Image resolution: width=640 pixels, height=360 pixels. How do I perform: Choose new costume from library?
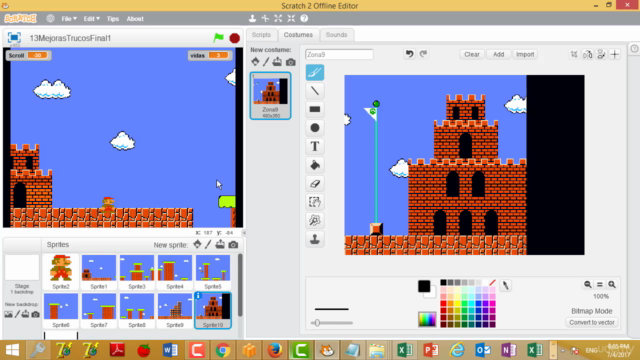(255, 62)
